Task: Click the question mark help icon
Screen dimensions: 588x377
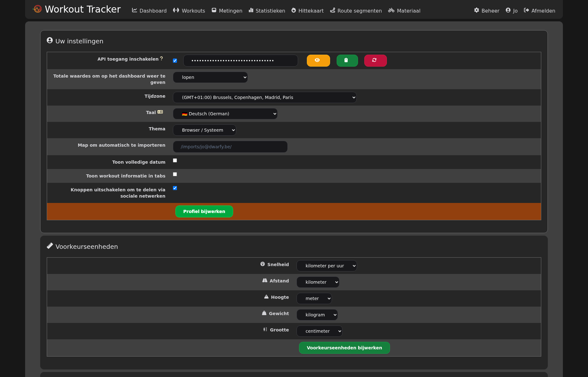Action: tap(162, 58)
